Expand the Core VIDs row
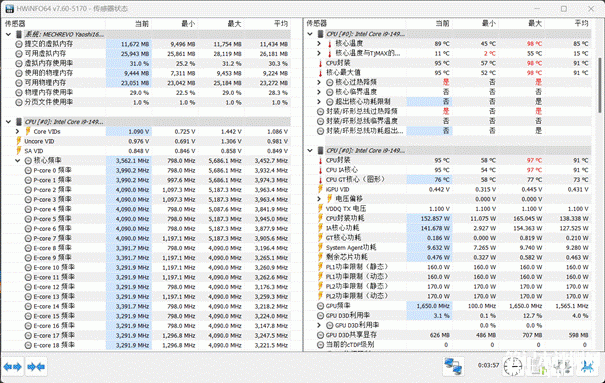The image size is (605, 383). [17, 132]
